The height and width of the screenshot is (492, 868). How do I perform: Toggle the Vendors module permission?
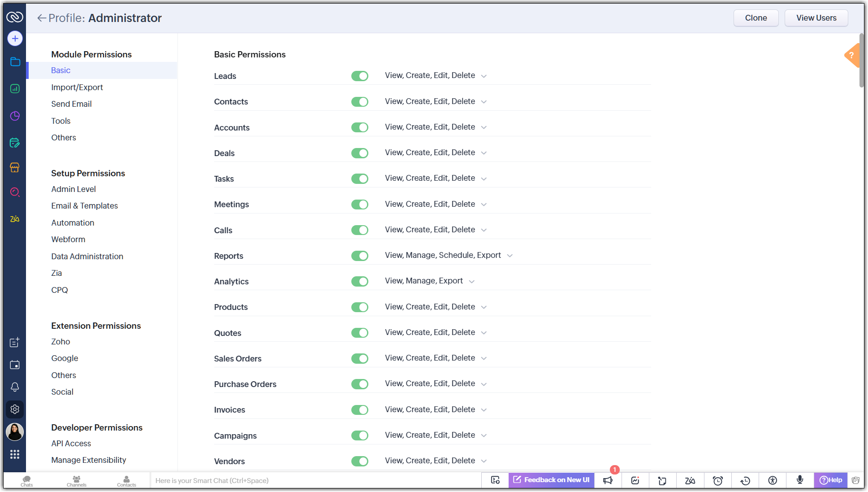tap(360, 462)
